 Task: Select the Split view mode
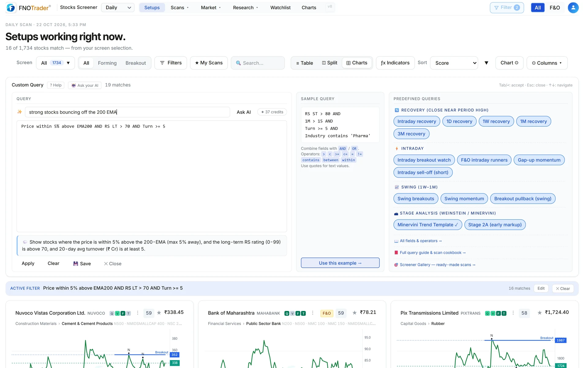pyautogui.click(x=330, y=63)
